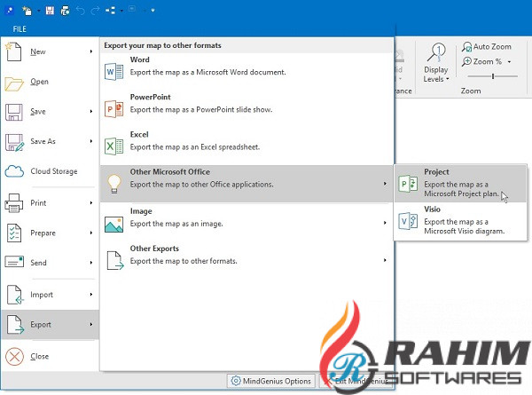532x395 pixels.
Task: Click the Cloud Storage cloud icon
Action: pyautogui.click(x=14, y=171)
